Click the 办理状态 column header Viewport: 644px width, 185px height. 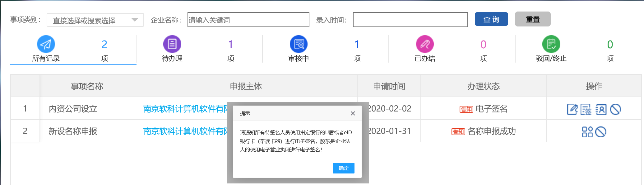[484, 86]
